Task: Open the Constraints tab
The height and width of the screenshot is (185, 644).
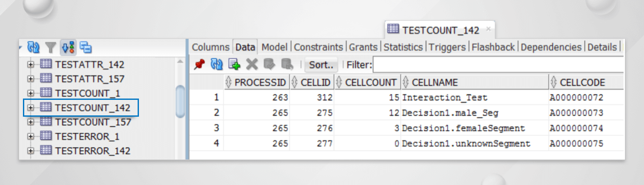Action: coord(318,47)
